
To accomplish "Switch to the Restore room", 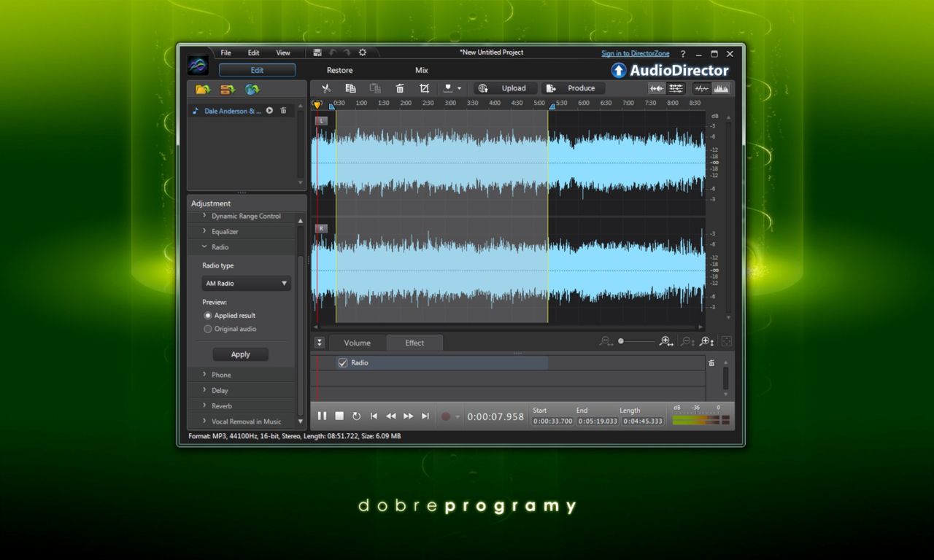I will click(339, 70).
